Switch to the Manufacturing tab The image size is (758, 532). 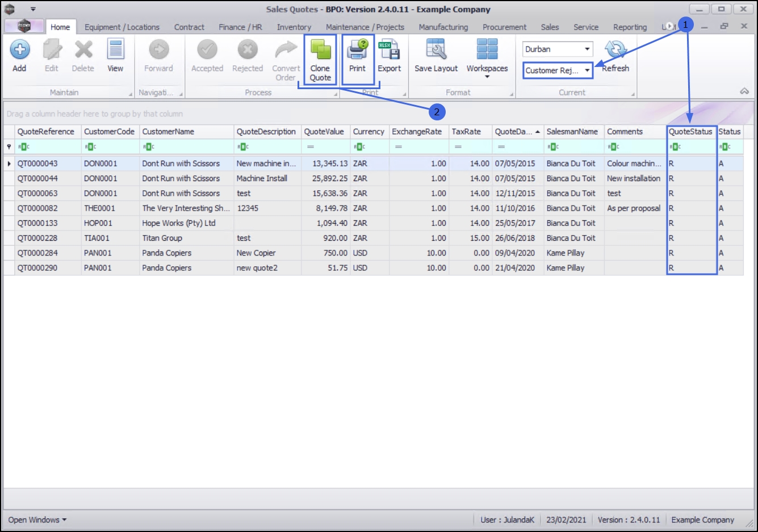click(443, 27)
